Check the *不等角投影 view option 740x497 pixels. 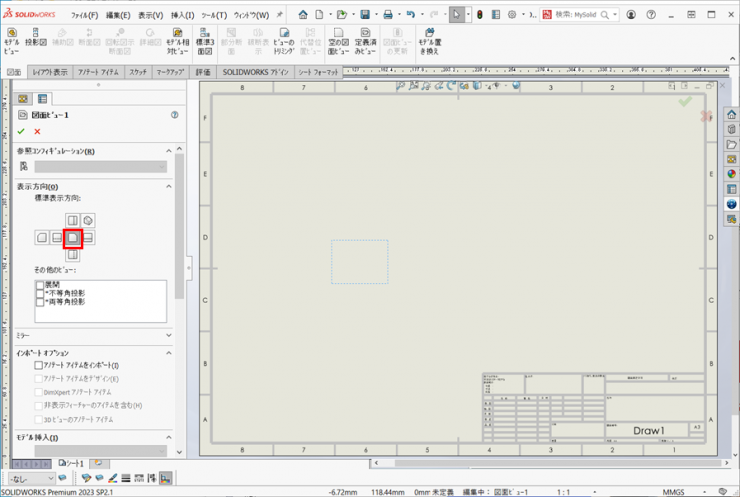coord(40,293)
